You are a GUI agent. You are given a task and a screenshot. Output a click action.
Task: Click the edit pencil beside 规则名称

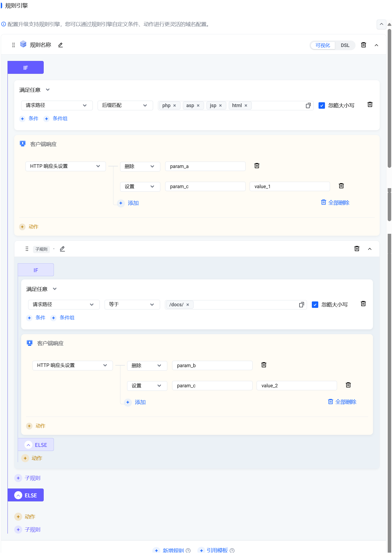[61, 45]
